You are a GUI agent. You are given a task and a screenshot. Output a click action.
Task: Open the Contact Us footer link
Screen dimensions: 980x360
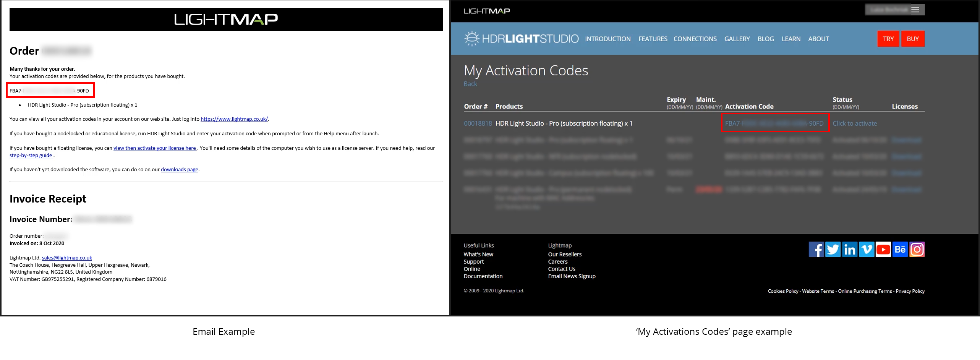click(x=562, y=269)
